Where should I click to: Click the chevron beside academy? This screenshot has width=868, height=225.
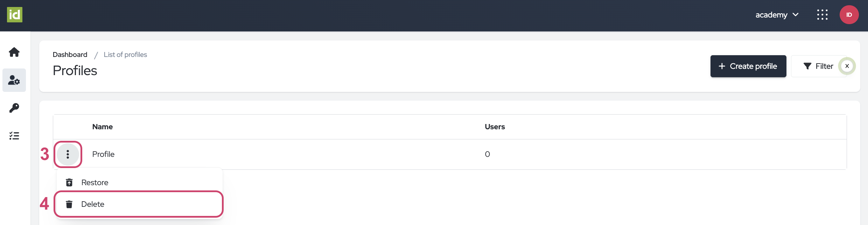pyautogui.click(x=796, y=15)
